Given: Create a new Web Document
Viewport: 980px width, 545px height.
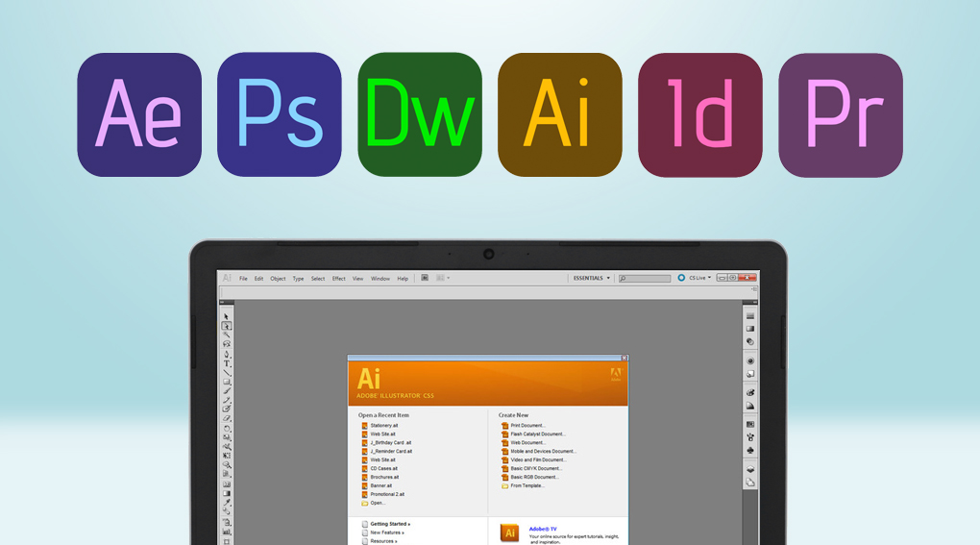Looking at the screenshot, I should [x=524, y=442].
